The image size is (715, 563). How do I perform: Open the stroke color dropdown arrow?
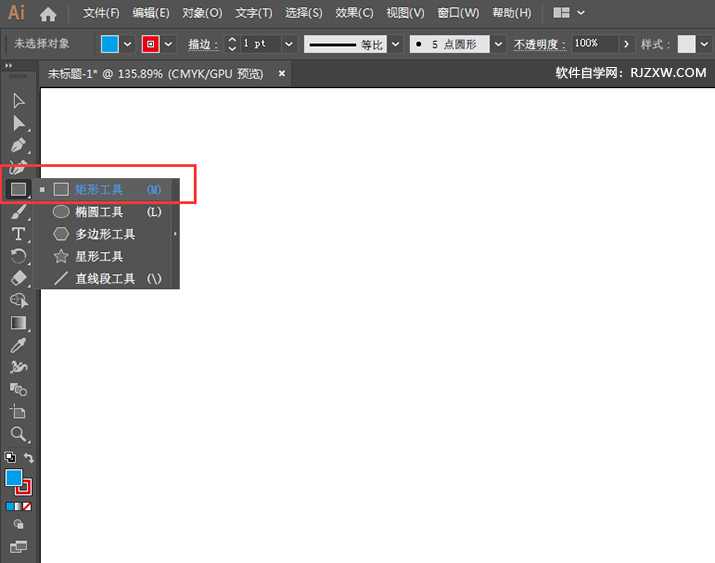coord(168,44)
